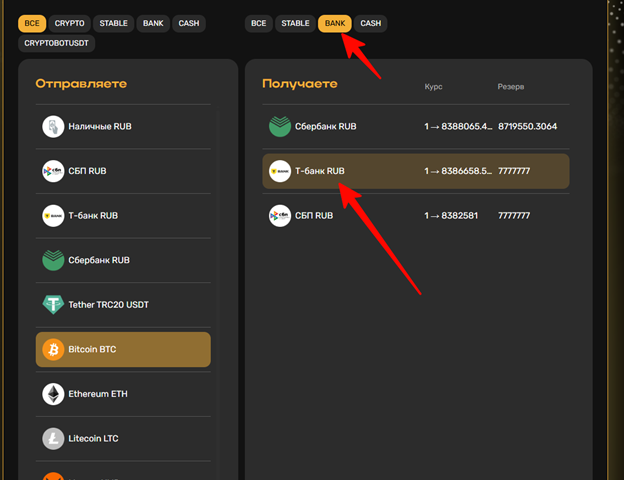Select BANK filter for receive currencies
This screenshot has height=480, width=624.
pos(335,23)
